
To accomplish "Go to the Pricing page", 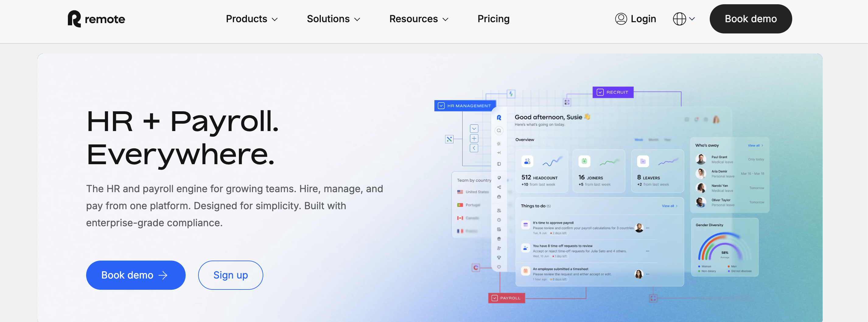I will tap(493, 19).
